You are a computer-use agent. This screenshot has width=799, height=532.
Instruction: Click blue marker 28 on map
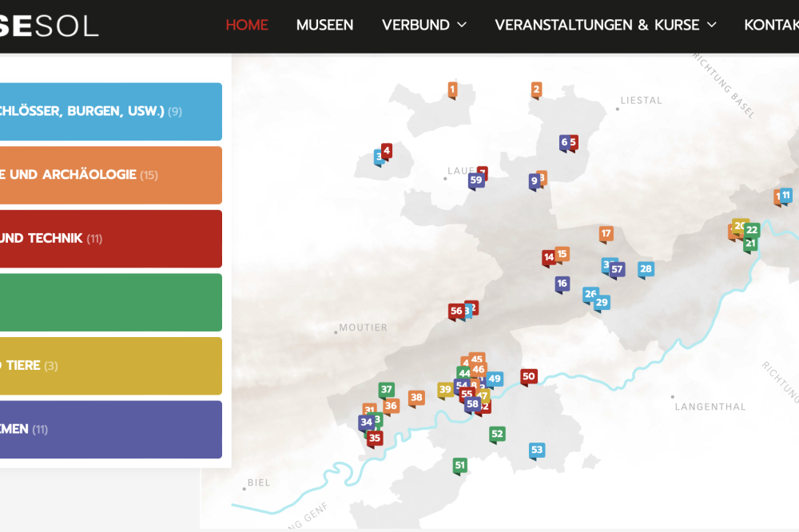(x=646, y=269)
